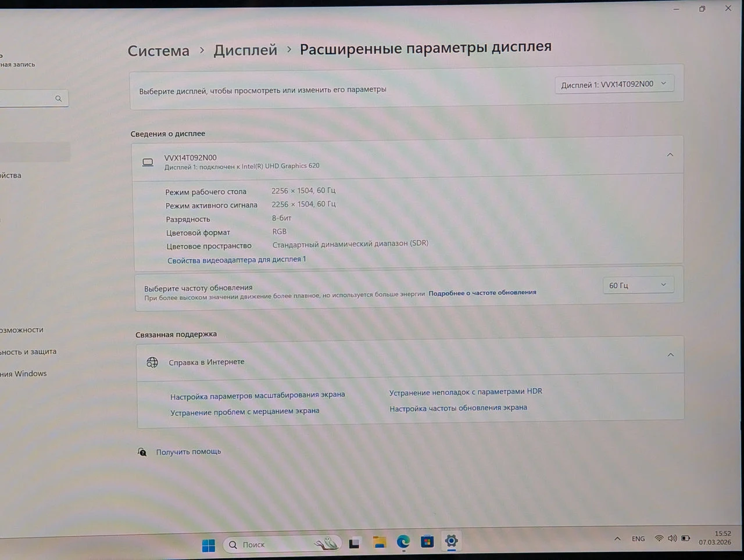Launch Microsoft Edge from taskbar
This screenshot has height=560, width=744.
tap(403, 542)
